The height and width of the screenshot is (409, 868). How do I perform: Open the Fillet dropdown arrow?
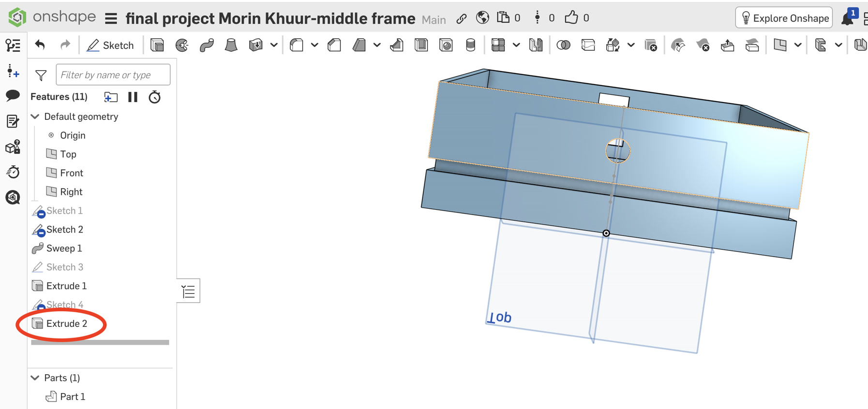click(x=314, y=45)
